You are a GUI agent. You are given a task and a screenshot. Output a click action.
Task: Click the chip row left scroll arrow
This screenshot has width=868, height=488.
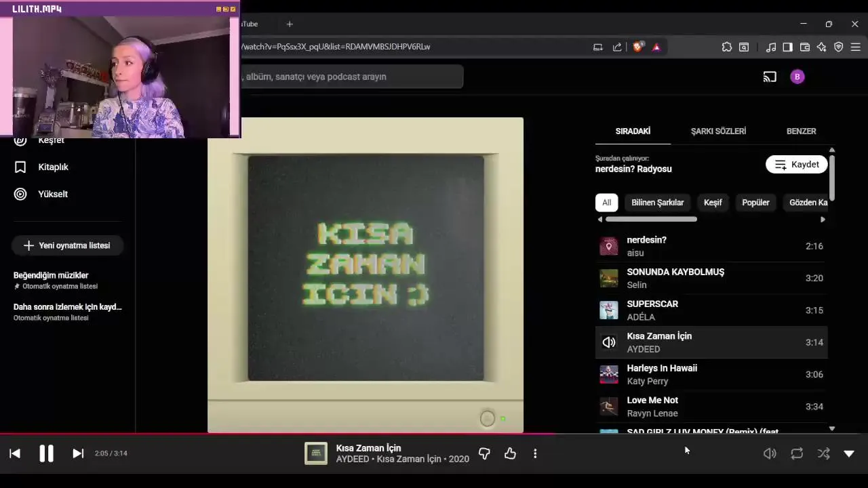coord(599,220)
